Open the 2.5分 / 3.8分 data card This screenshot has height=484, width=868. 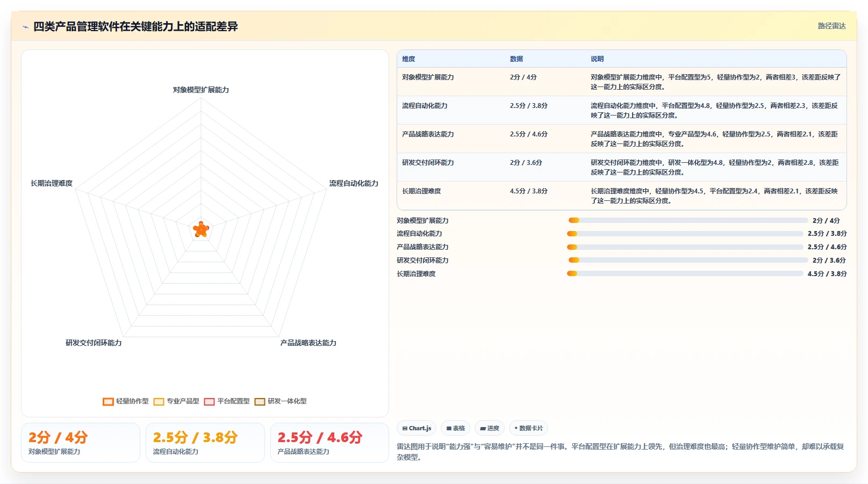coord(205,443)
